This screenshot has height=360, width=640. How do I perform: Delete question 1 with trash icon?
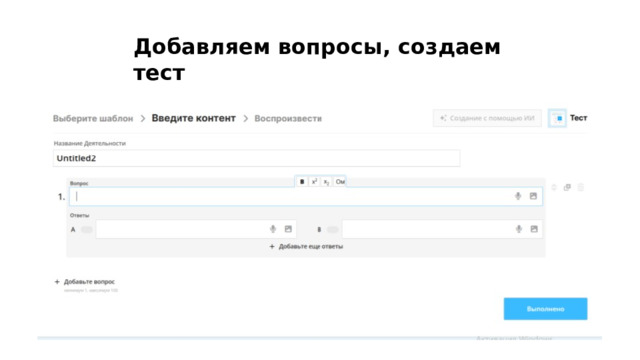(580, 187)
